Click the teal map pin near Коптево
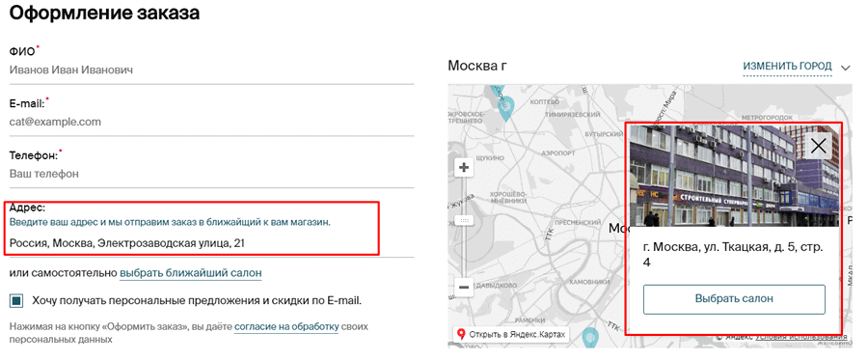Screen dimensions: 868x361 point(504,108)
